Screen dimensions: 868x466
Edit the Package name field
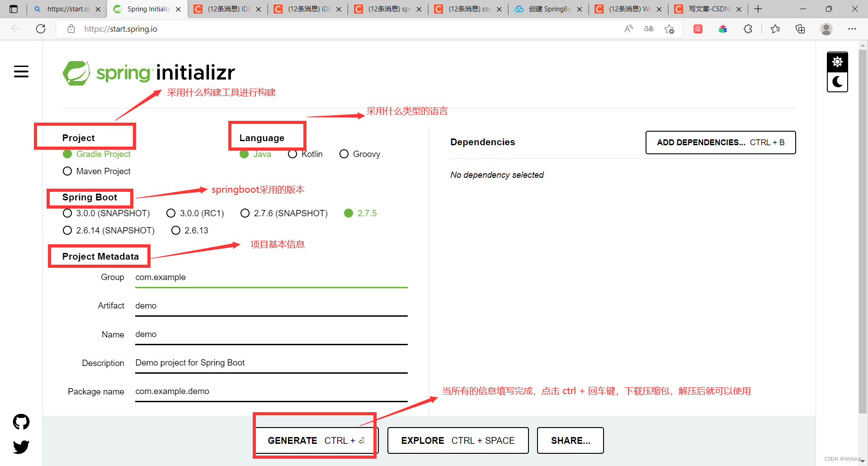coord(271,391)
